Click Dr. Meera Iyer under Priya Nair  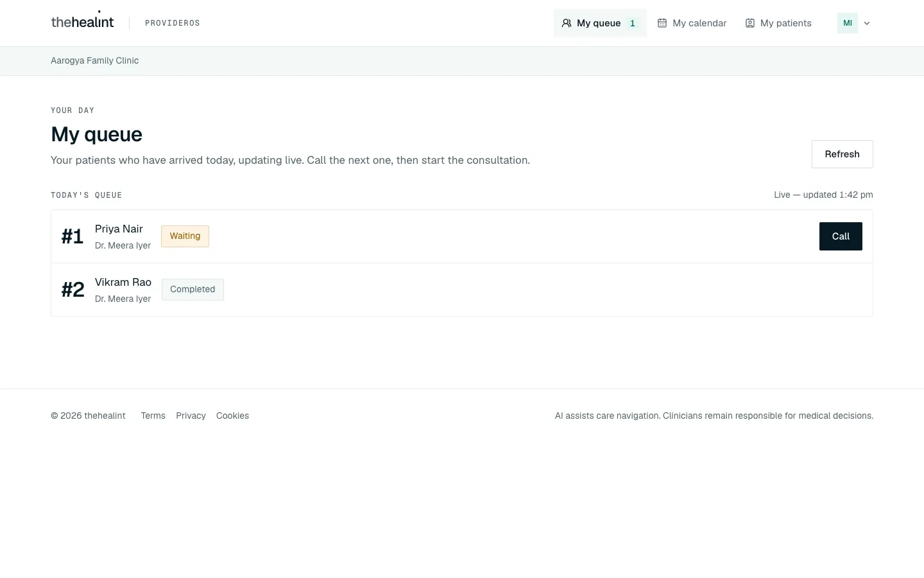123,245
